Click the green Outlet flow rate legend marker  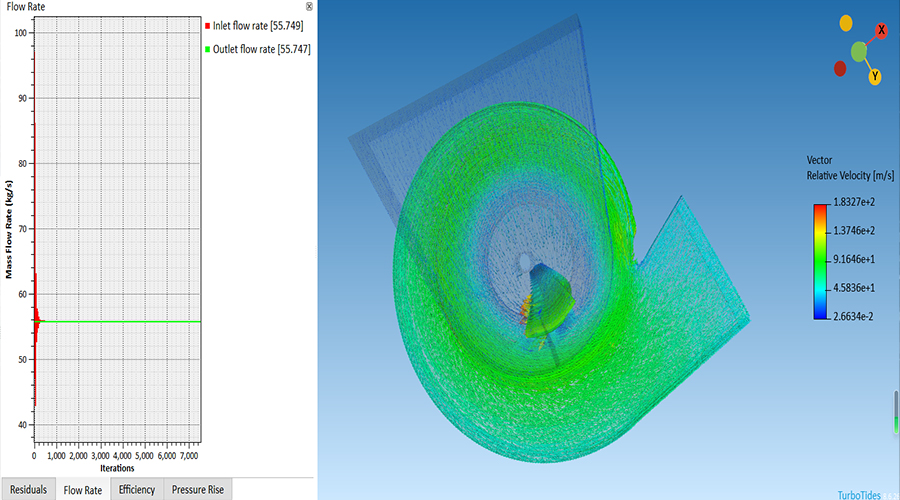pyautogui.click(x=206, y=48)
